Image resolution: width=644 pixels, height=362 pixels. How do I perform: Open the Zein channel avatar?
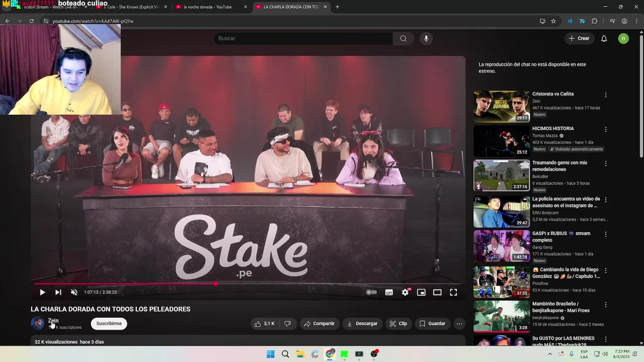pyautogui.click(x=37, y=323)
